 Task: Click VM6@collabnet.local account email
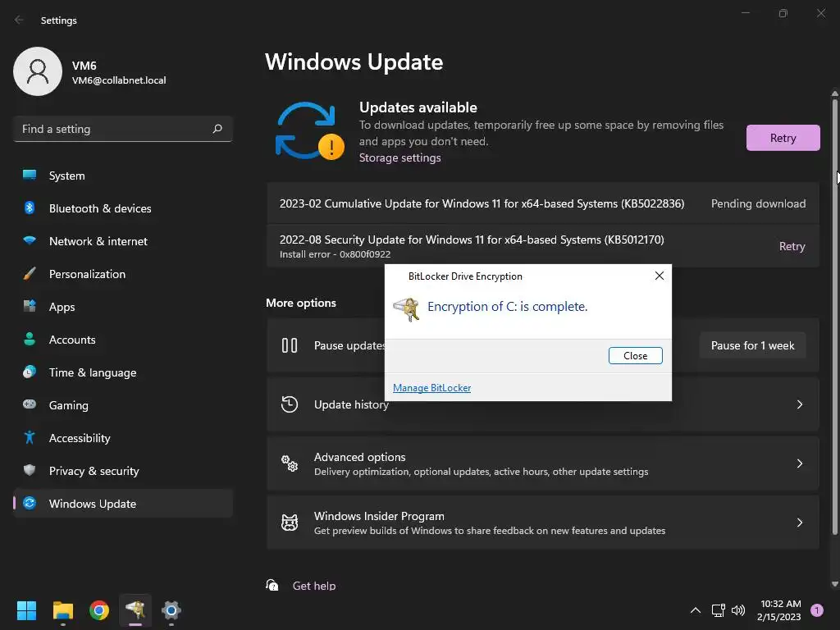(x=119, y=80)
